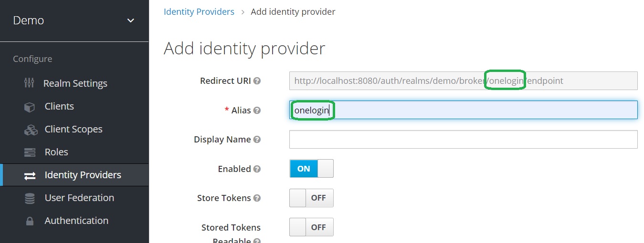
Task: Go to the Identity Providers breadcrumb link
Action: point(199,12)
